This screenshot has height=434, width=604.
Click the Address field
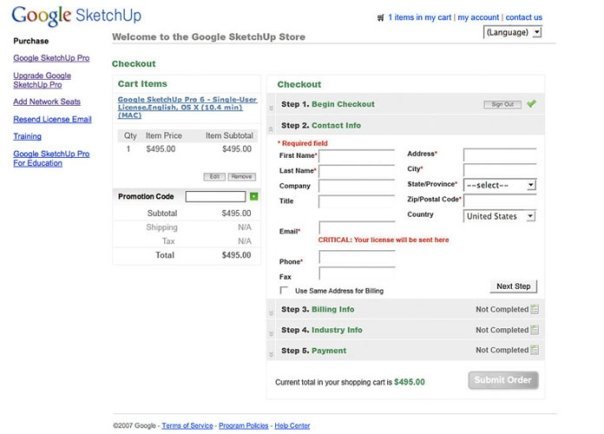tap(500, 154)
